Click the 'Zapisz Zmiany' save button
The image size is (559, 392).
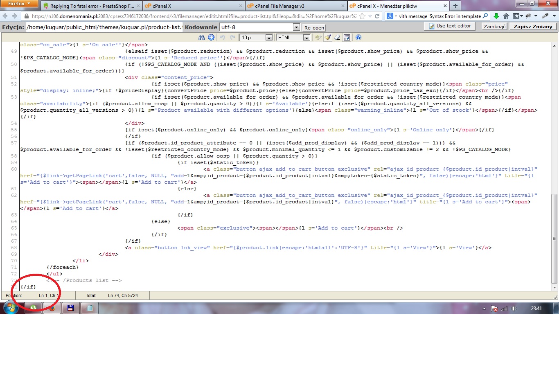[533, 27]
